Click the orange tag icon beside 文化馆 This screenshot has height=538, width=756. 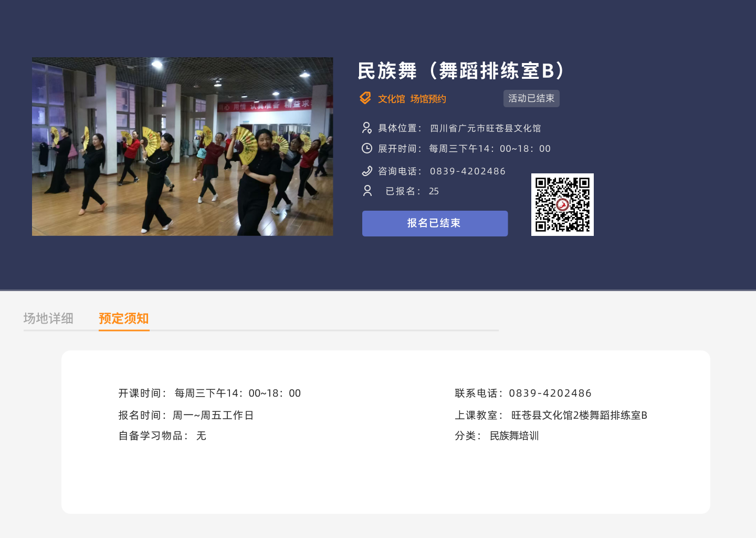(365, 98)
